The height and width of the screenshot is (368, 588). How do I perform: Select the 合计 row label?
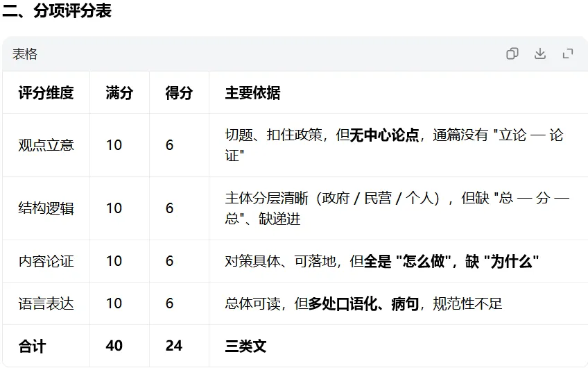click(33, 346)
